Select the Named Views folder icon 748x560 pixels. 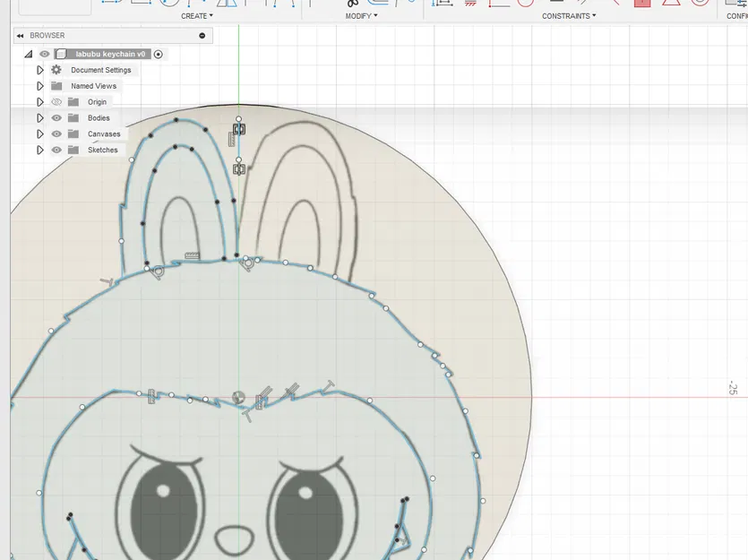[x=56, y=86]
